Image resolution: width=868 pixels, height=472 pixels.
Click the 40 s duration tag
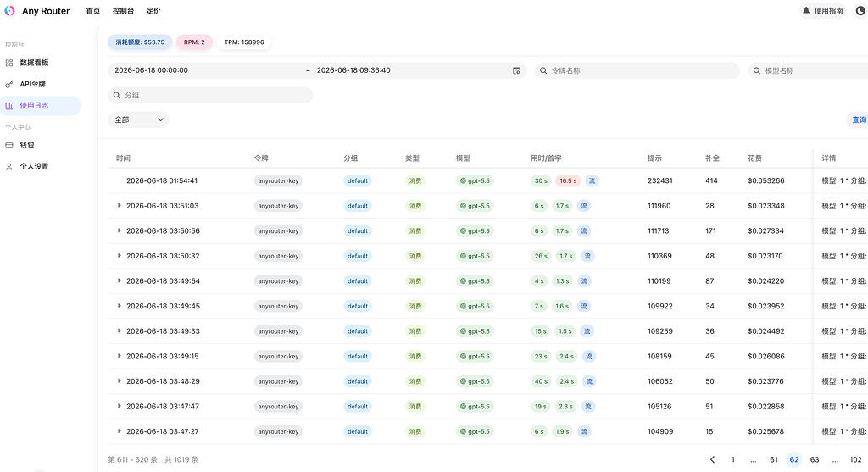pos(541,381)
